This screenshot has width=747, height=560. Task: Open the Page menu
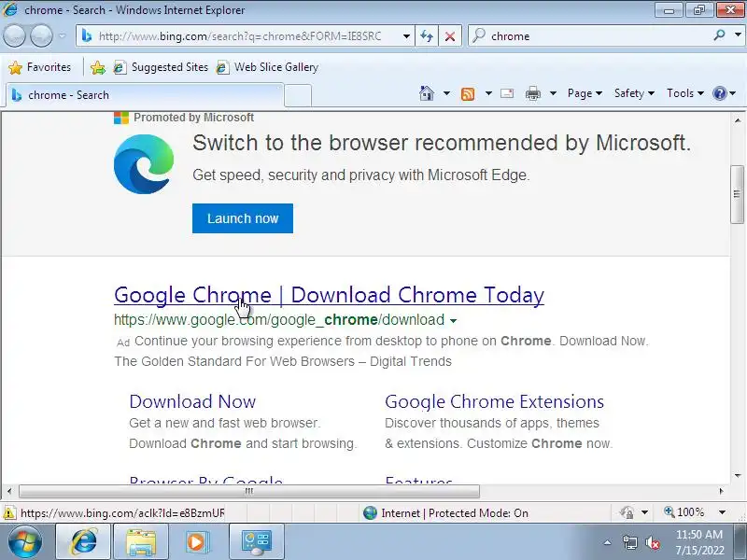click(x=585, y=93)
